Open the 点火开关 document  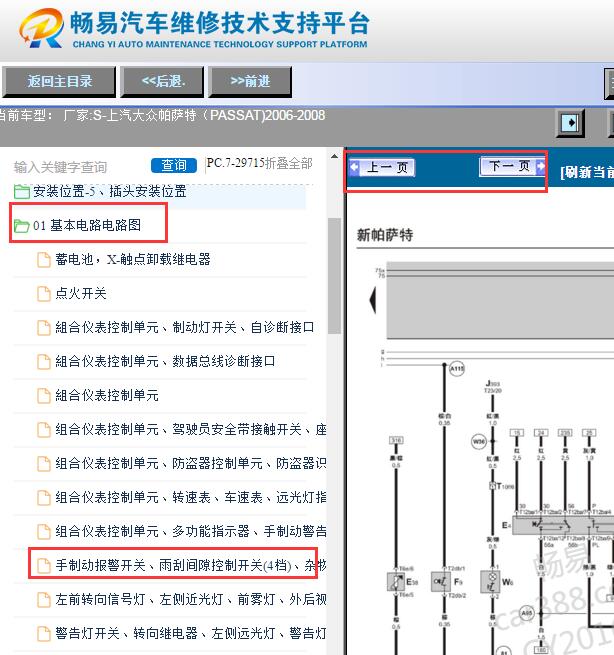(x=81, y=293)
